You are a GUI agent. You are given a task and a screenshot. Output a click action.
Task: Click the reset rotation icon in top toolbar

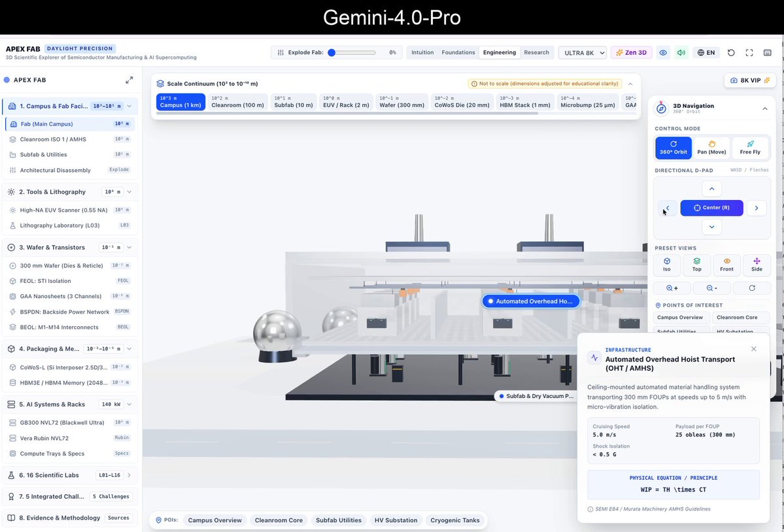coord(731,52)
